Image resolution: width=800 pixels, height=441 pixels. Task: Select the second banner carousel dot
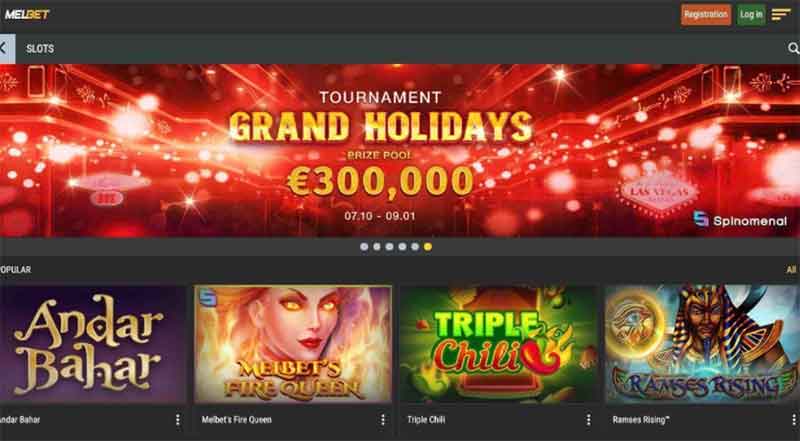(377, 247)
